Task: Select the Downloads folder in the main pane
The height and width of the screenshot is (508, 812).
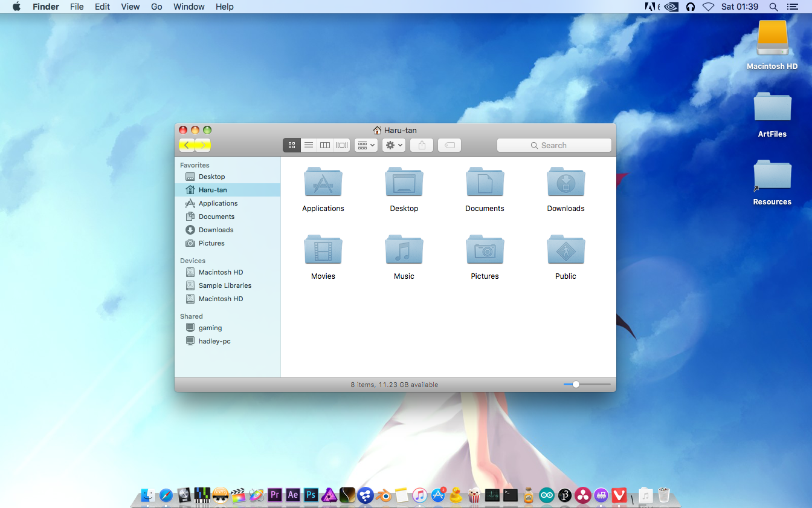Action: click(565, 183)
